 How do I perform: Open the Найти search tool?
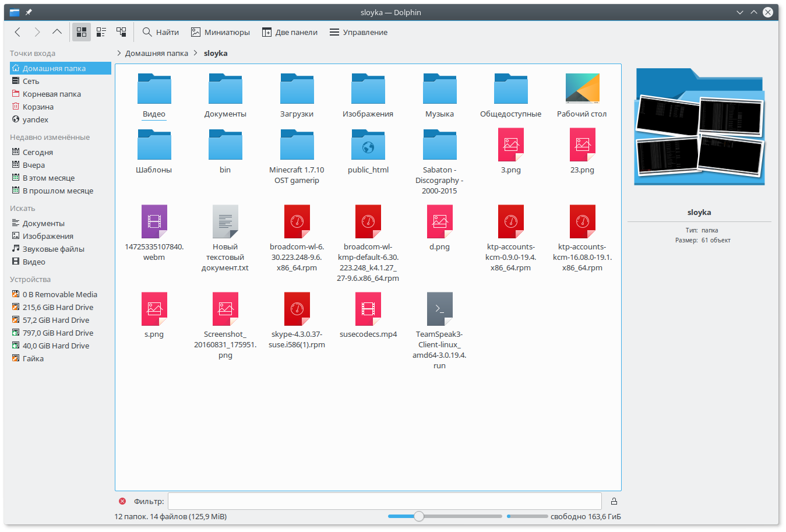pos(161,32)
